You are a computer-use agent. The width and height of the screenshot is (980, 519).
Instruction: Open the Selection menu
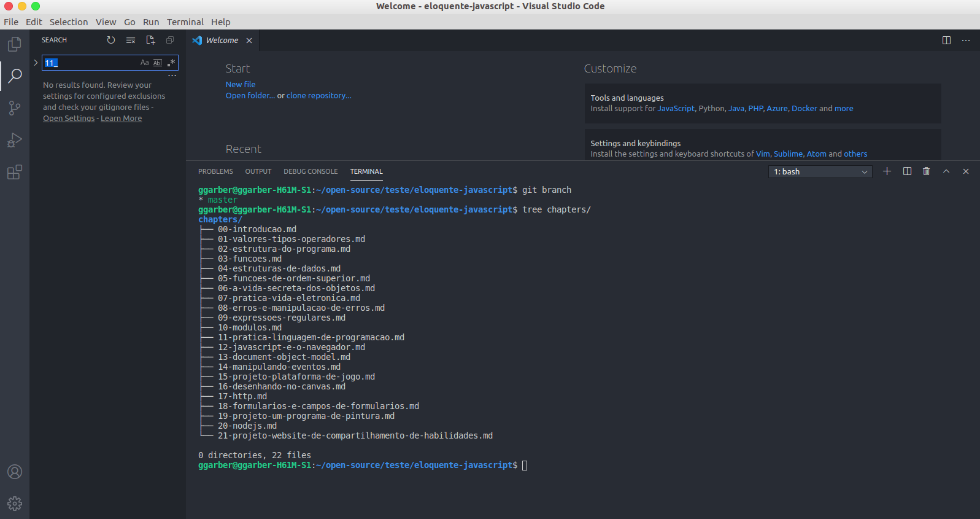(69, 22)
